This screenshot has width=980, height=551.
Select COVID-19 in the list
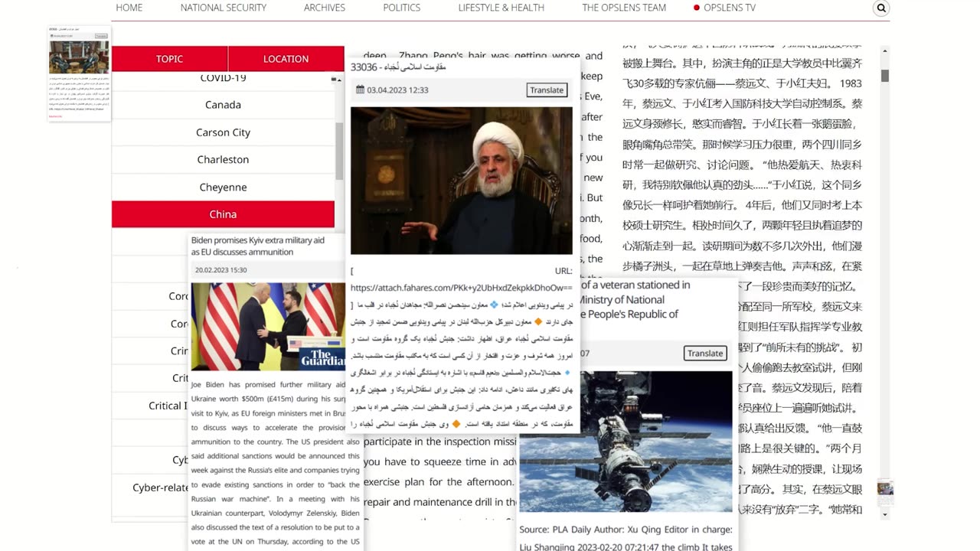coord(223,78)
